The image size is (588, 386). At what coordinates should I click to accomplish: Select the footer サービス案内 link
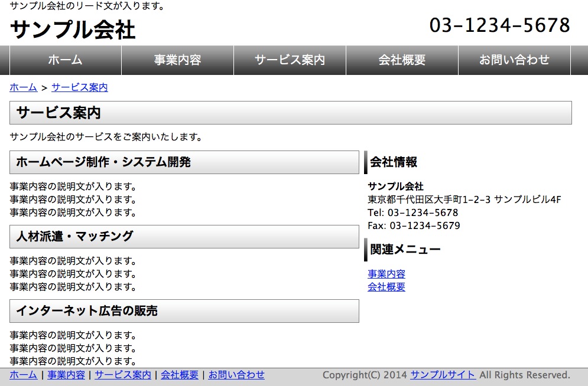(123, 375)
